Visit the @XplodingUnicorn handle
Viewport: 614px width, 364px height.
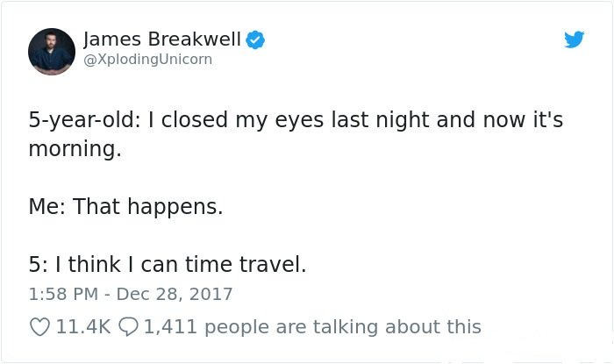click(x=148, y=60)
